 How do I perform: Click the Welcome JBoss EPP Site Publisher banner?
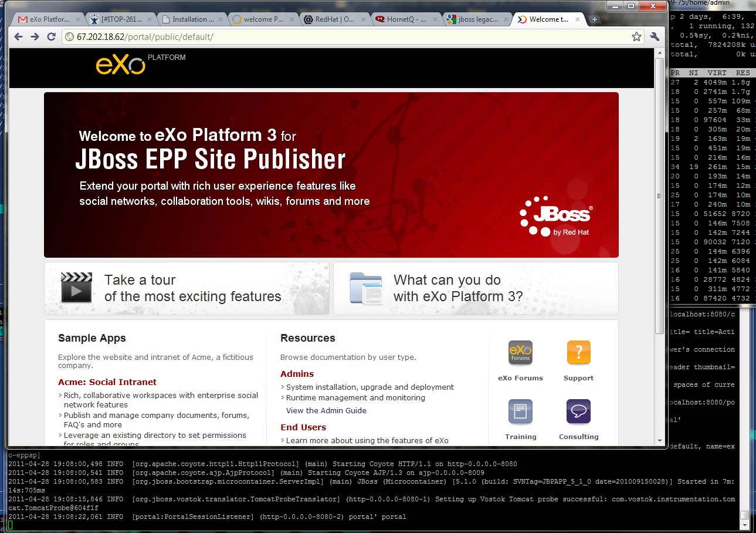[x=331, y=175]
